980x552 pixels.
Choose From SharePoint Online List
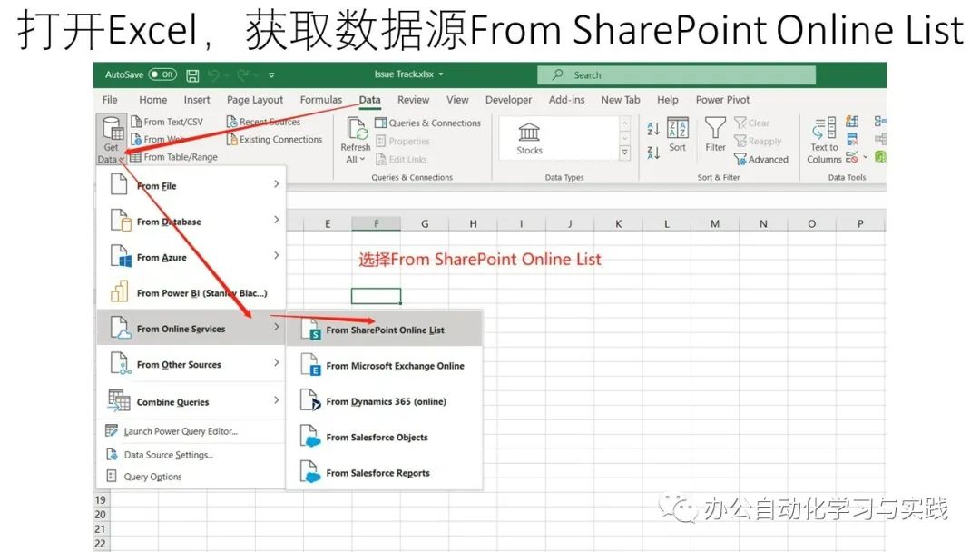click(385, 330)
